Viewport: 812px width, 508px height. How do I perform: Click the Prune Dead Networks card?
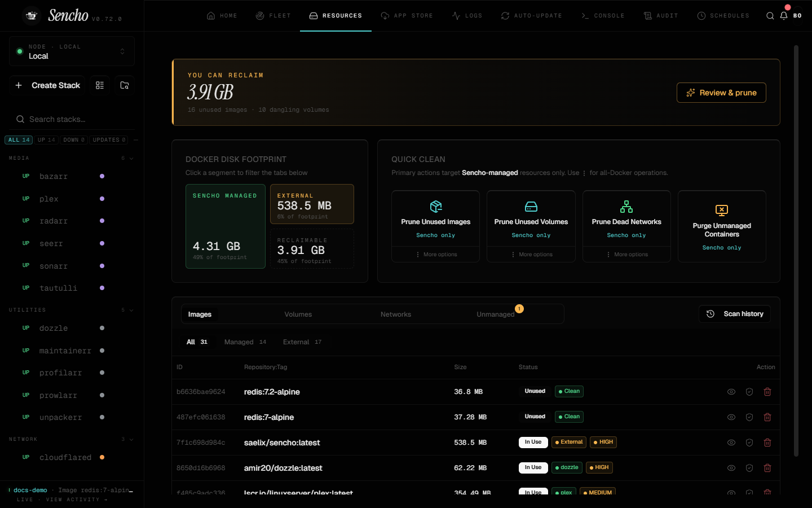[x=626, y=218]
